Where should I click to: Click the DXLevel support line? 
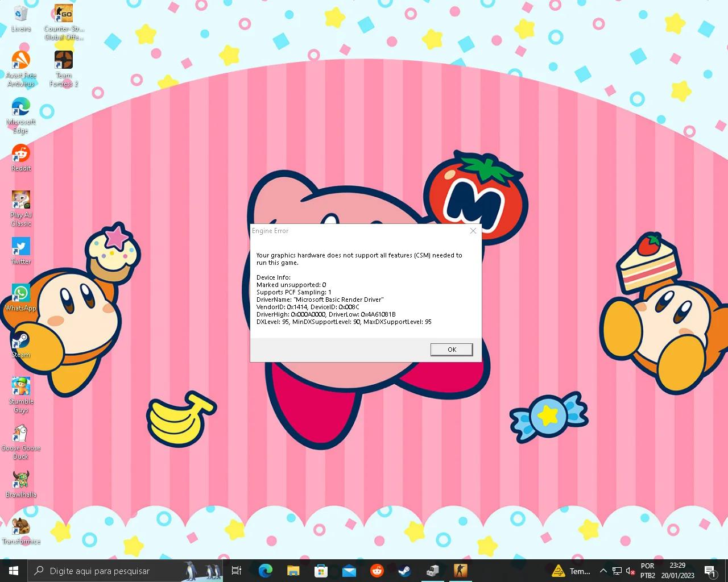click(x=344, y=322)
